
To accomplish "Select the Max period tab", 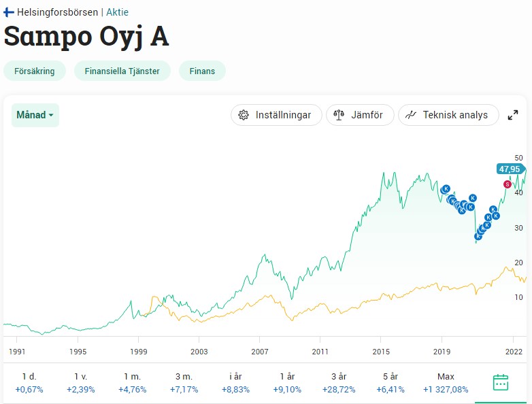I will pyautogui.click(x=446, y=383).
